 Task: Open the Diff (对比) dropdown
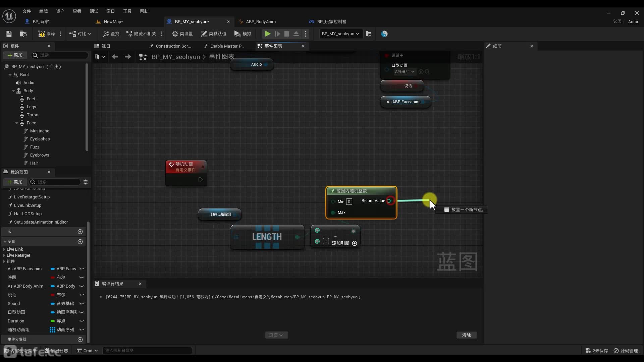(80, 34)
